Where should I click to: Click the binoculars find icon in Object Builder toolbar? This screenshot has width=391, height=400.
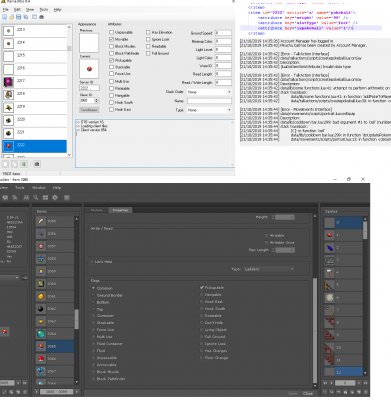[26, 198]
